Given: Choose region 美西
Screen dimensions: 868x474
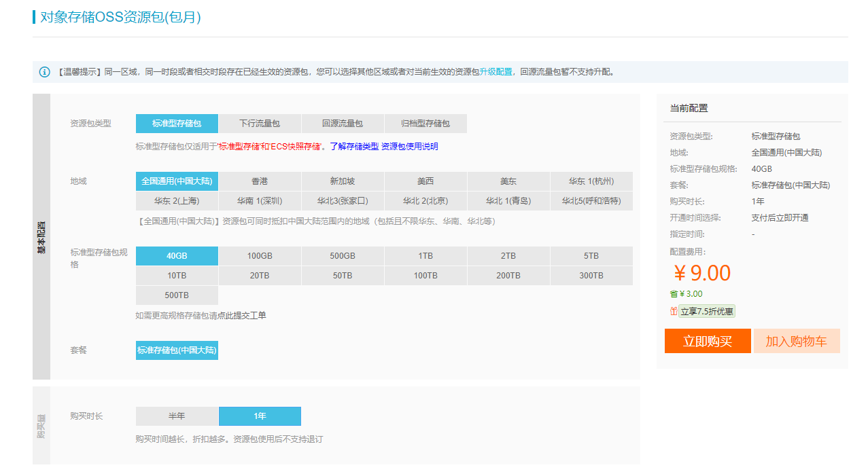Looking at the screenshot, I should [x=426, y=181].
